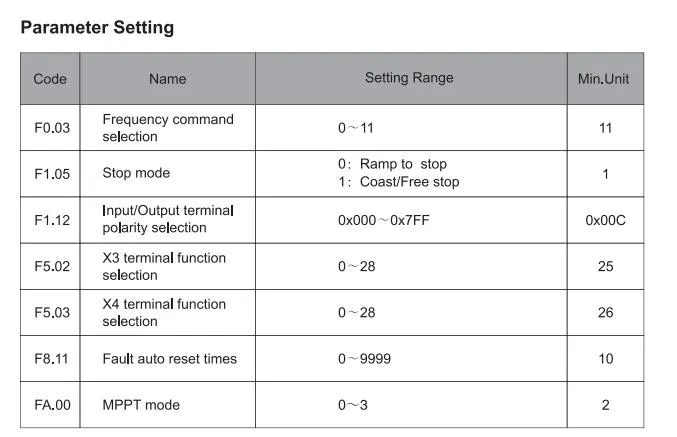Screen dimensions: 677x437
Task: Select the Code column header
Action: 50,79
